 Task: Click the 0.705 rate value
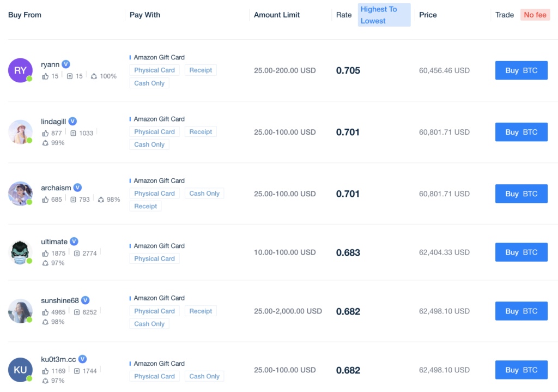tap(348, 70)
